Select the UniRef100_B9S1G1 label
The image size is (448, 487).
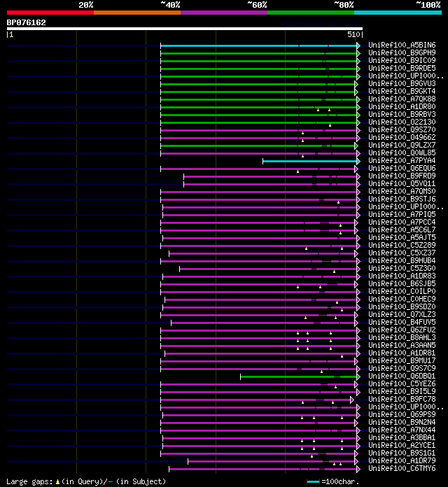pos(402,453)
